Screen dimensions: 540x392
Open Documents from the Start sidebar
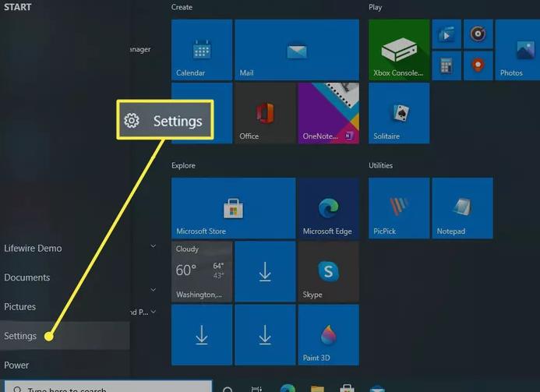pyautogui.click(x=27, y=277)
